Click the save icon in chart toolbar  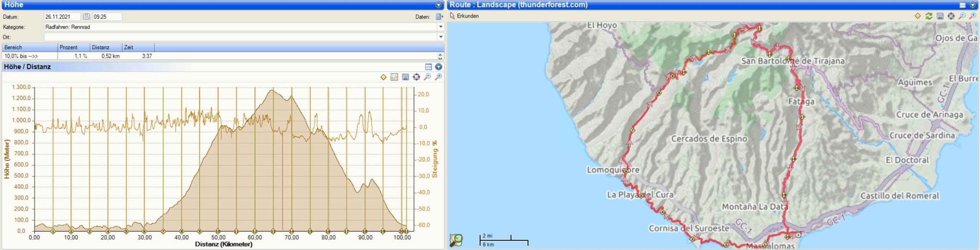tap(405, 77)
